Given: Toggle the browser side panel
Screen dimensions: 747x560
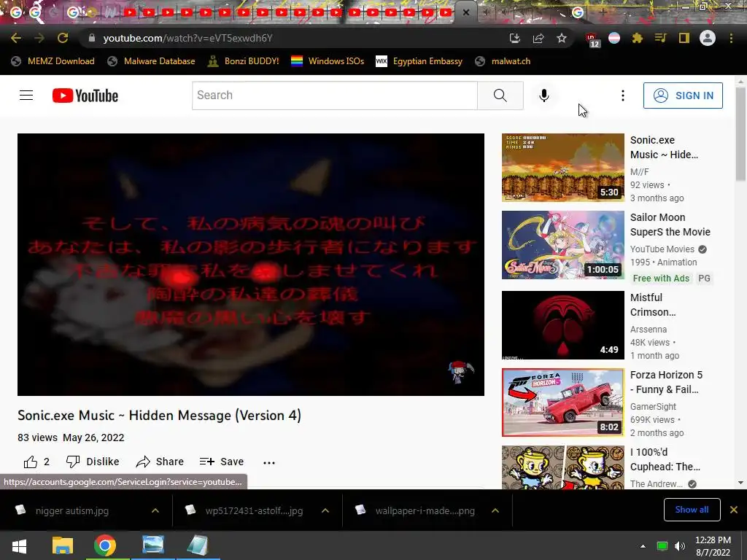Looking at the screenshot, I should tap(684, 38).
